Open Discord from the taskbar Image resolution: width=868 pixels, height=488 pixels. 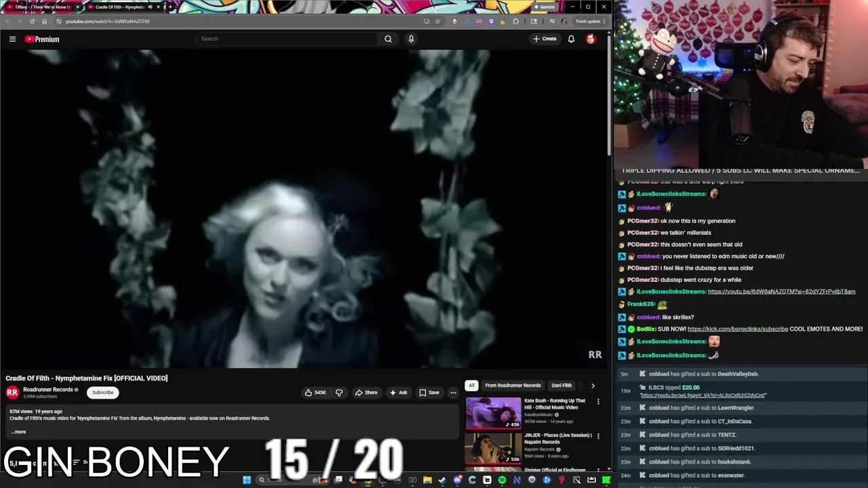click(458, 480)
